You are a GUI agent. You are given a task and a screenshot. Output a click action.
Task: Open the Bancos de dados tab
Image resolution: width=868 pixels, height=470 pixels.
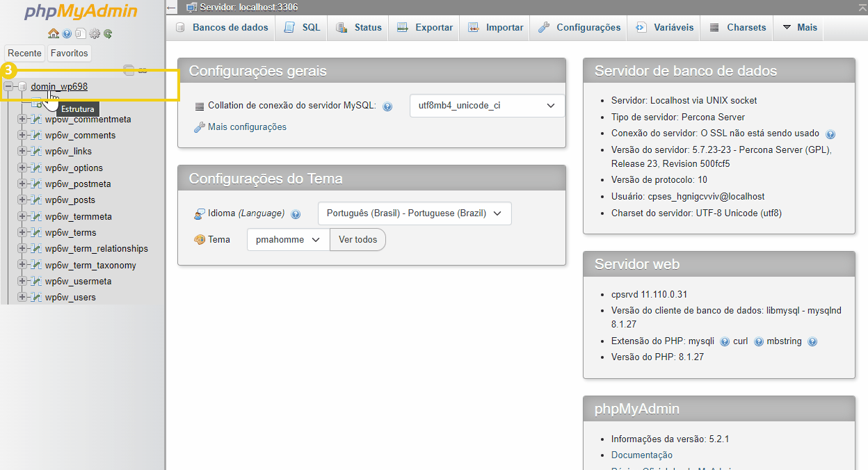(222, 28)
